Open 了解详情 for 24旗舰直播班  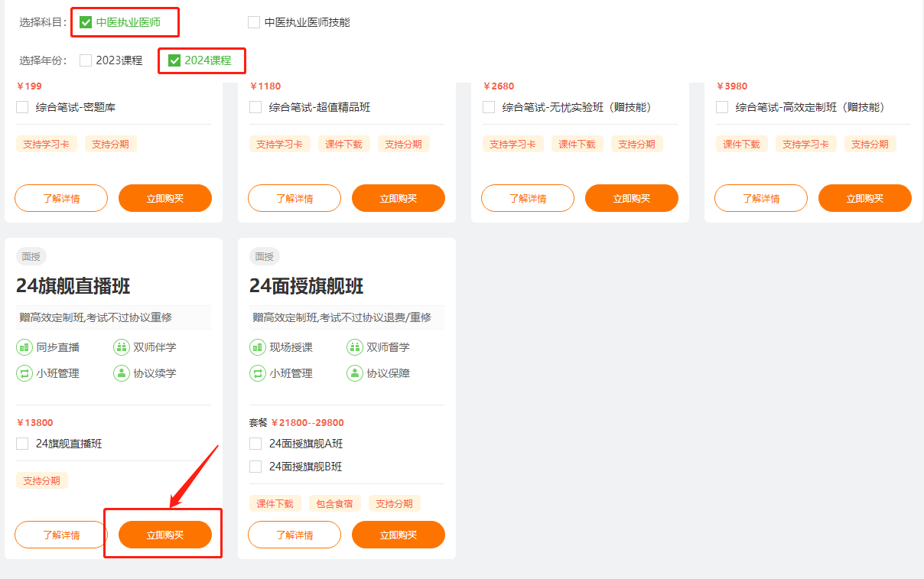60,535
